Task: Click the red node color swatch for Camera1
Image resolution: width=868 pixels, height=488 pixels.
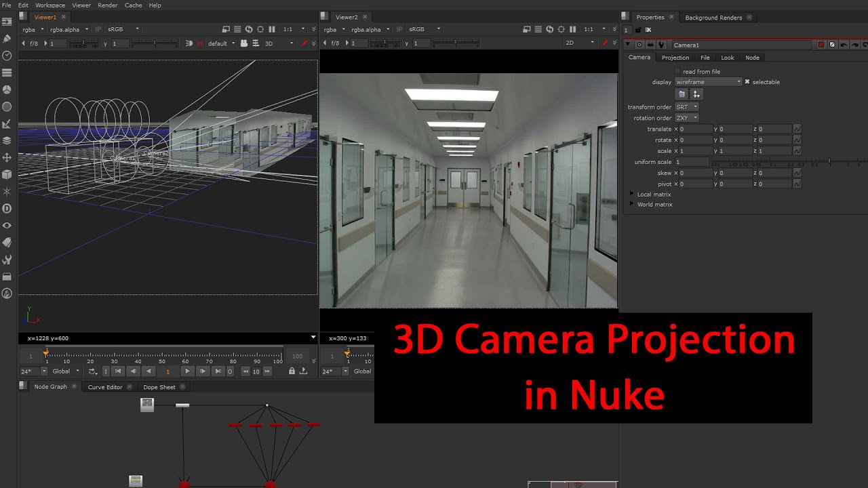Action: (821, 45)
